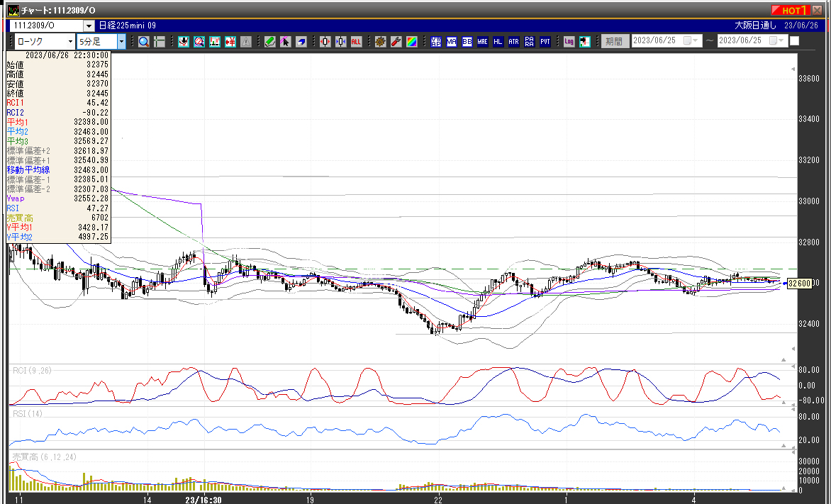Screen dimensions: 831x504
Task: Click the 売買高(6,12,24) volume panel label
Action: coord(44,457)
